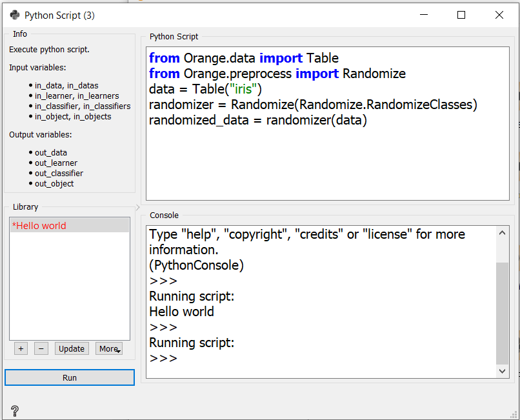The width and height of the screenshot is (520, 420).
Task: Remove the script using the minus icon
Action: (x=41, y=348)
